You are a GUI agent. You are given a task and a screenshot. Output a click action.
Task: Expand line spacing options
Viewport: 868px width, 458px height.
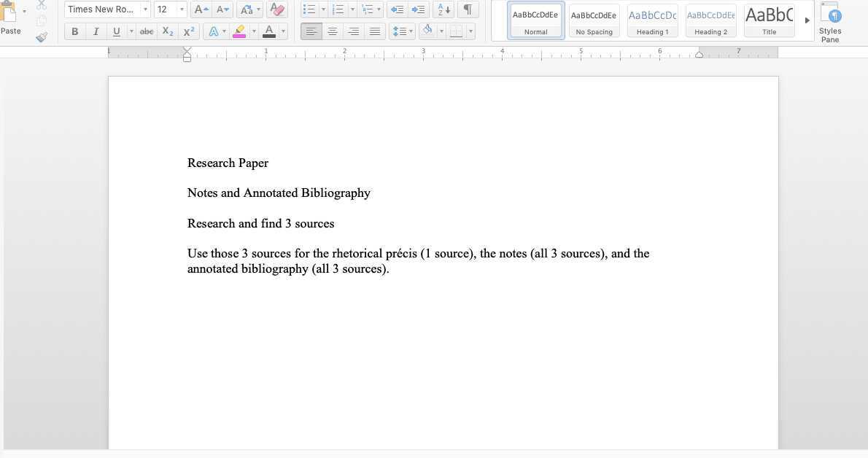click(x=411, y=31)
